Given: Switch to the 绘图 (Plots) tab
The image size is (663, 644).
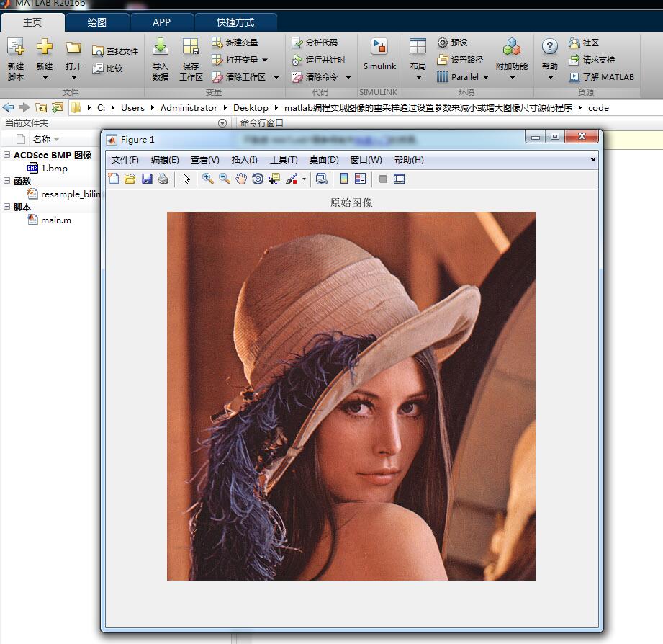Looking at the screenshot, I should point(97,22).
